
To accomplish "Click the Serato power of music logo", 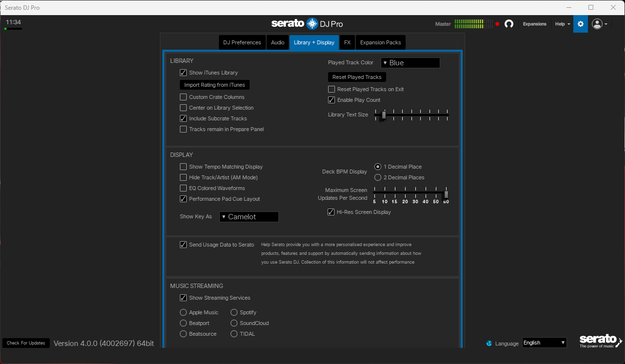I will tap(601, 341).
